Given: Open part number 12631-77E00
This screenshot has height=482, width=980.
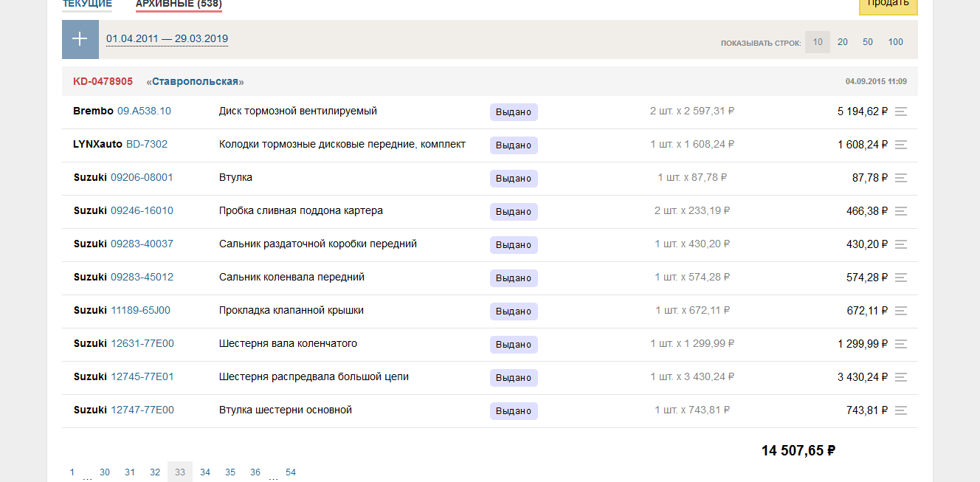Looking at the screenshot, I should pos(142,343).
